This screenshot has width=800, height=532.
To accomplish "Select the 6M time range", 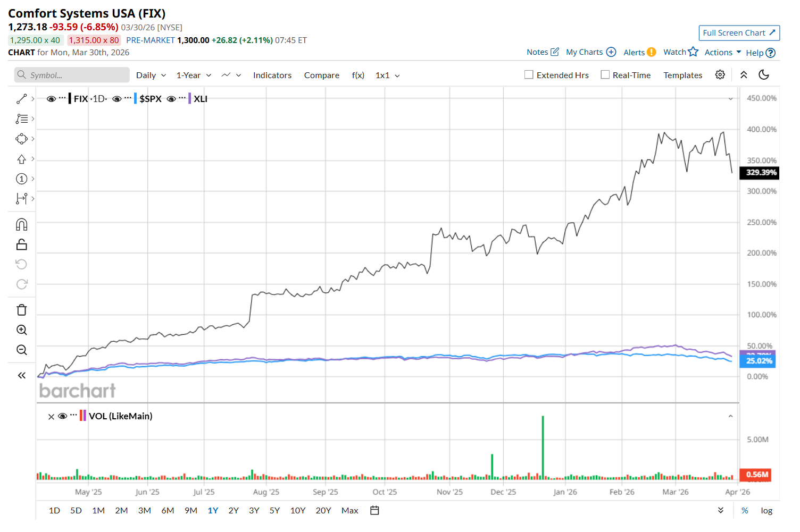I will (x=168, y=511).
